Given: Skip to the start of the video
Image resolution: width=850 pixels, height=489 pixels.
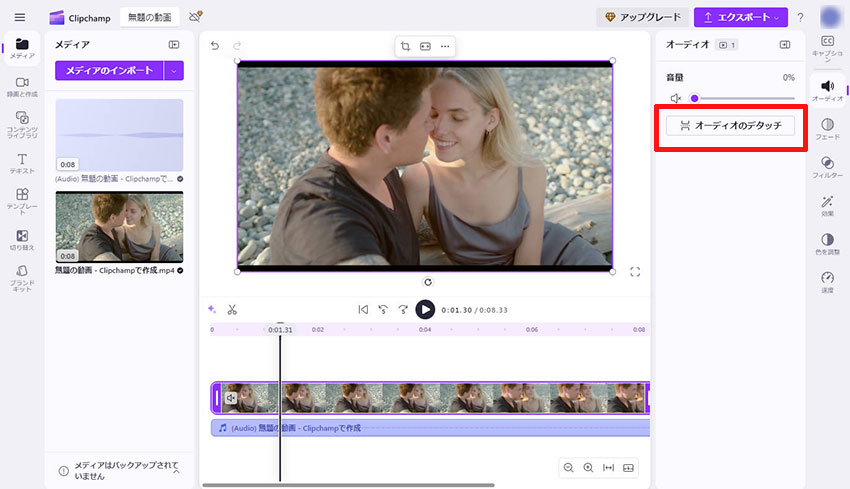Looking at the screenshot, I should tap(363, 310).
